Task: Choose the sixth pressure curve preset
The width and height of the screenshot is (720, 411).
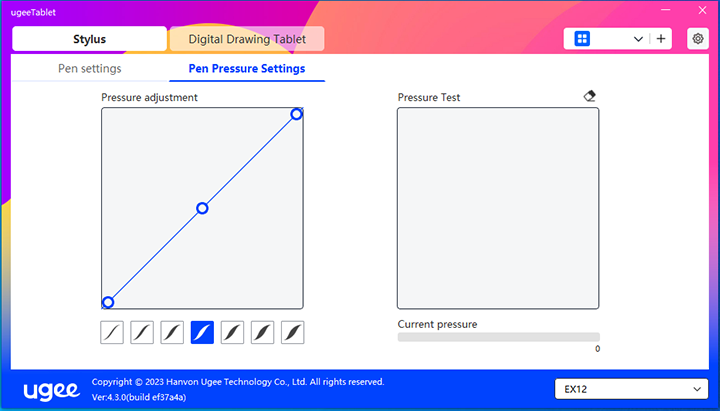Action: pyautogui.click(x=262, y=332)
